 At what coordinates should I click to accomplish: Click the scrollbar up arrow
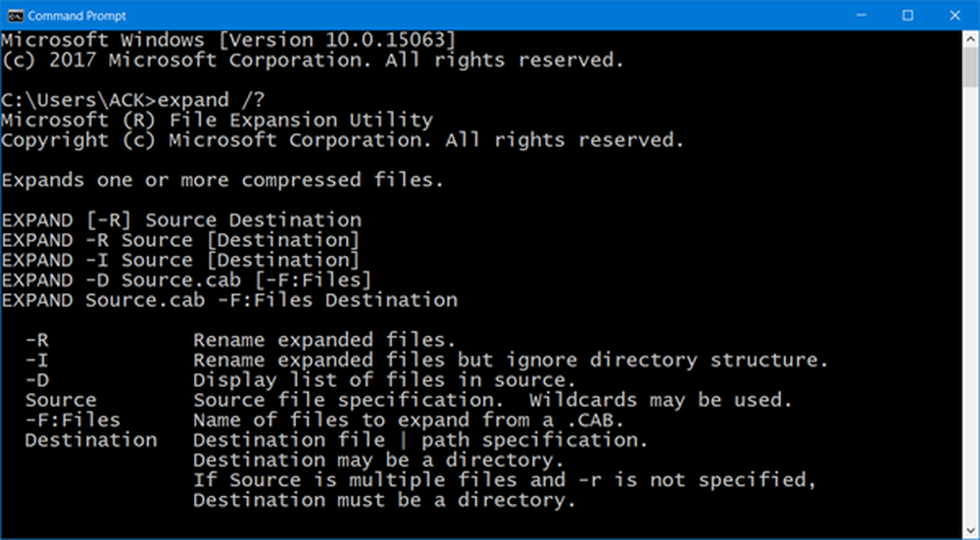click(970, 39)
